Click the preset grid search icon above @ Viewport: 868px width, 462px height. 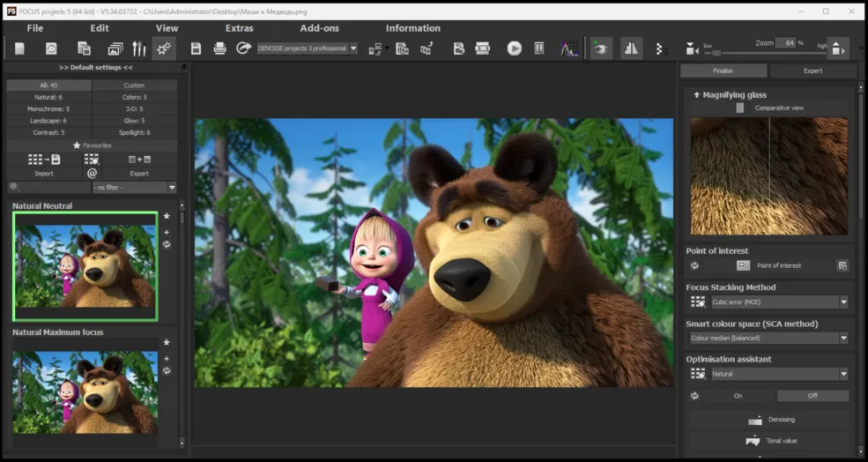pyautogui.click(x=92, y=160)
